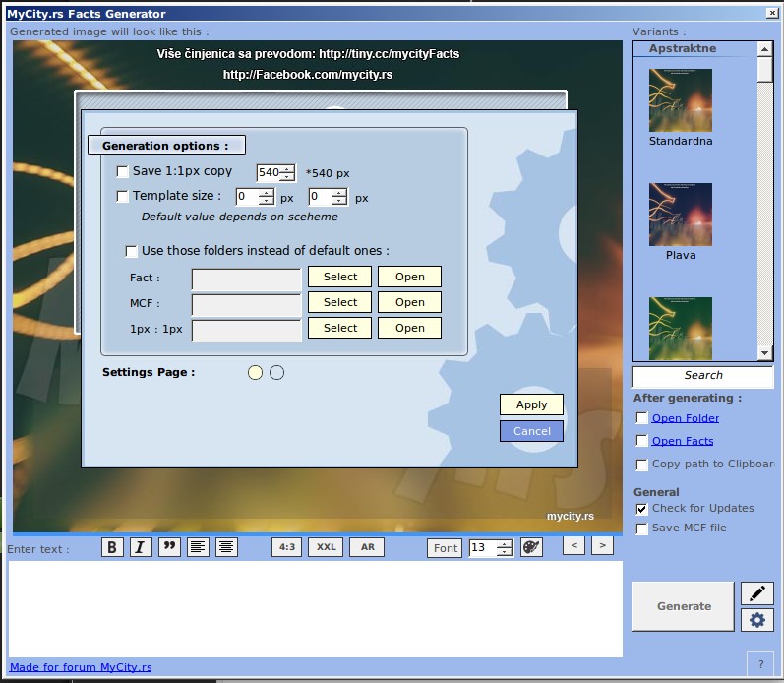Screen dimensions: 784x683
Task: Decrease font size spinner
Action: coord(505,552)
